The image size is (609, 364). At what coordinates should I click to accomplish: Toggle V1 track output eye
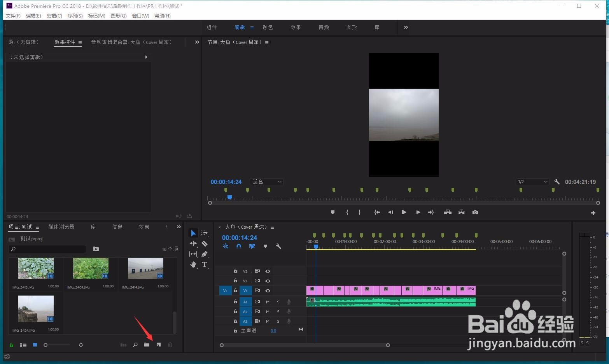268,290
